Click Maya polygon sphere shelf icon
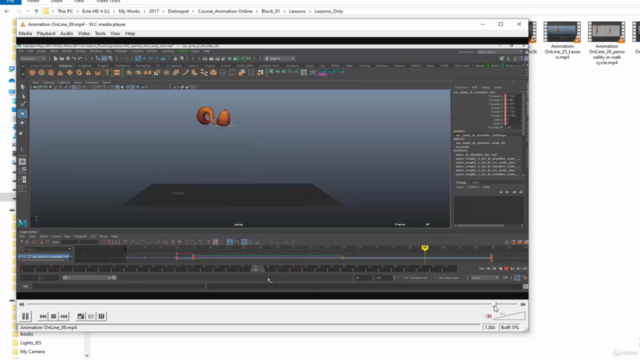The width and height of the screenshot is (640, 360). (x=32, y=73)
